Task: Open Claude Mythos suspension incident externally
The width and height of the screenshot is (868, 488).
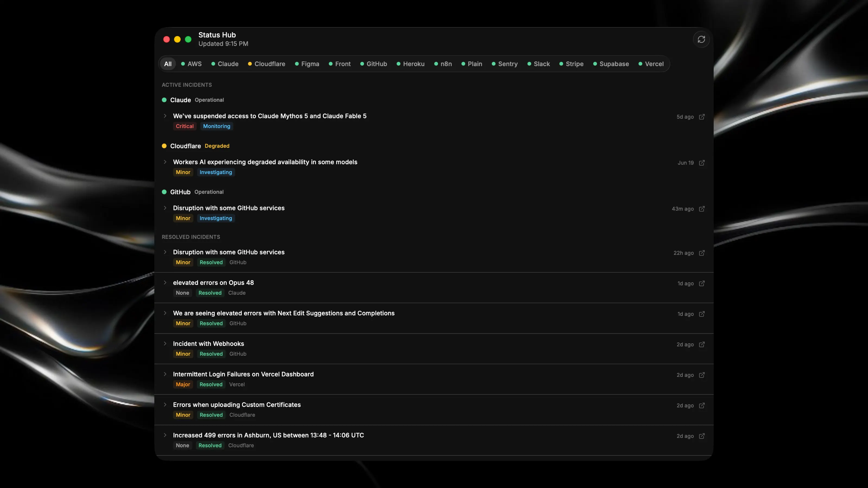Action: 701,117
